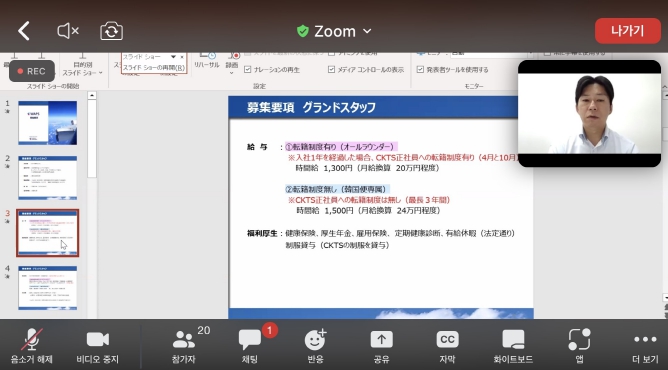Click the 時間給 1,300円 line
Viewport: 668px width, 370px height.
coord(367,168)
